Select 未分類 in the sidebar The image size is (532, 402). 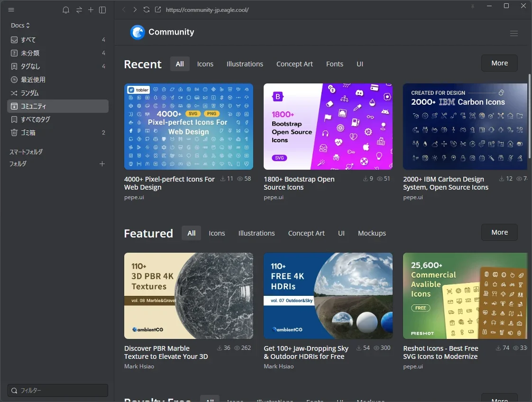[x=58, y=53]
